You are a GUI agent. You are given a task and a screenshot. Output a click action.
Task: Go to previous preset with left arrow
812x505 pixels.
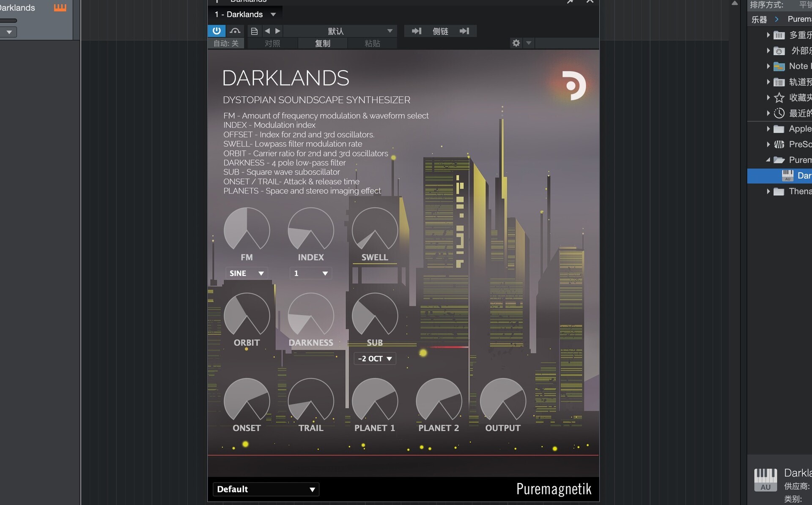pos(267,31)
